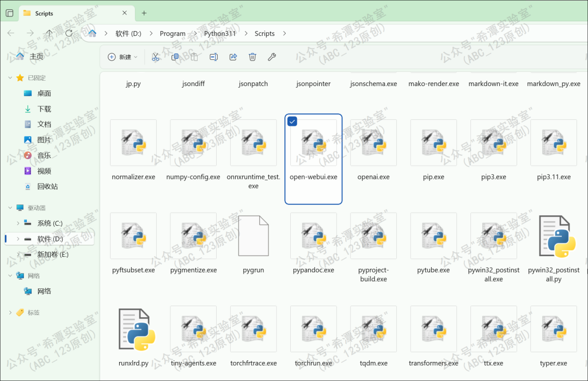588x381 pixels.
Task: Select the tqdm.exe file icon
Action: (x=373, y=329)
